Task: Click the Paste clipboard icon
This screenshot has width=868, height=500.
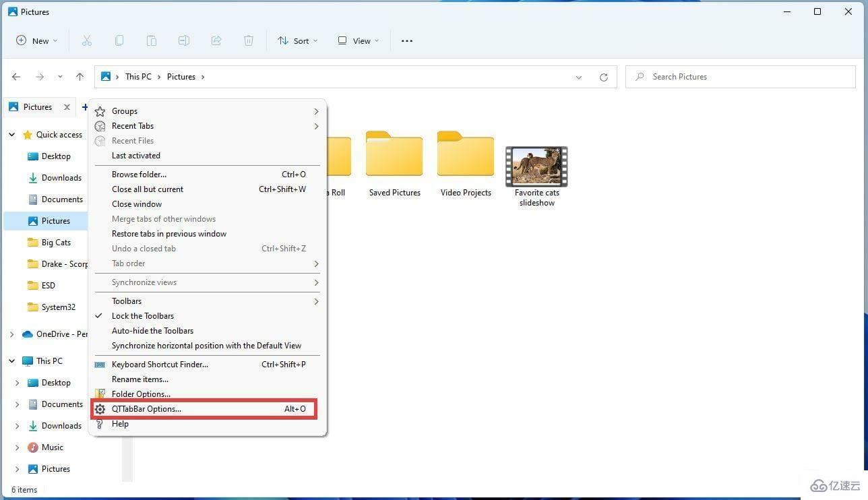Action: (x=152, y=41)
